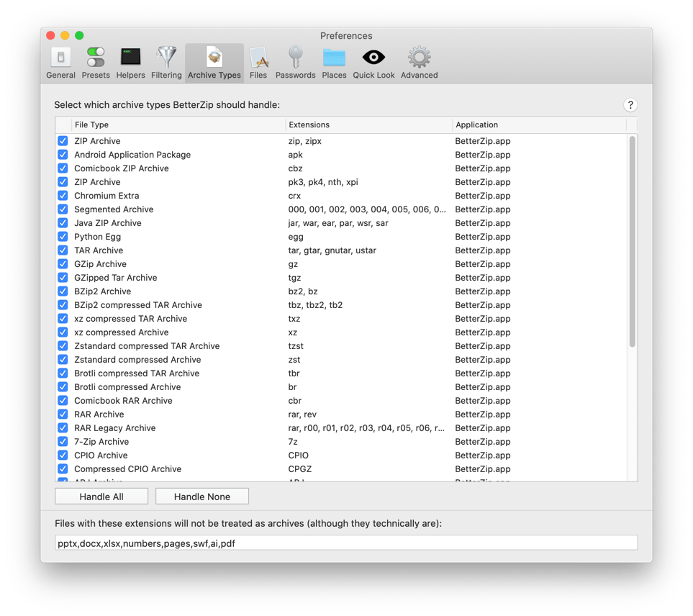The width and height of the screenshot is (693, 616).
Task: Click the Handle None button
Action: point(202,497)
